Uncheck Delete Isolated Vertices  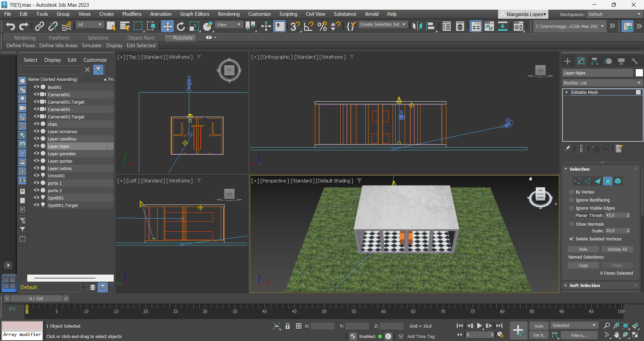click(x=572, y=239)
